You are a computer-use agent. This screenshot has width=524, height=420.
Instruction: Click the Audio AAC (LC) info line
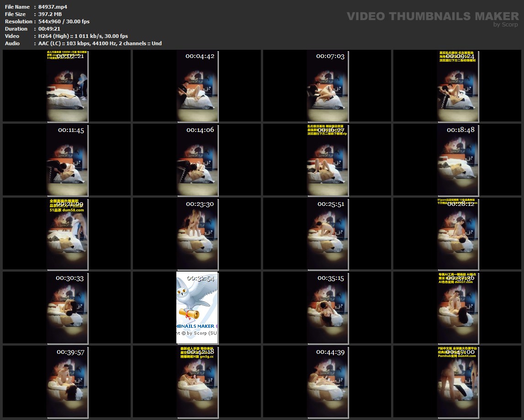coord(100,43)
